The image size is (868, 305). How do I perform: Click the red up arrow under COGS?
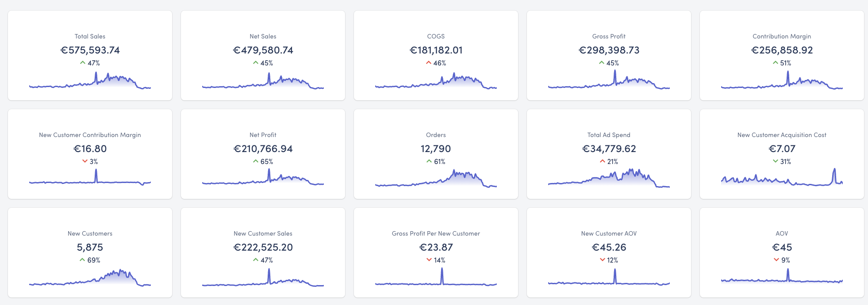(x=429, y=63)
